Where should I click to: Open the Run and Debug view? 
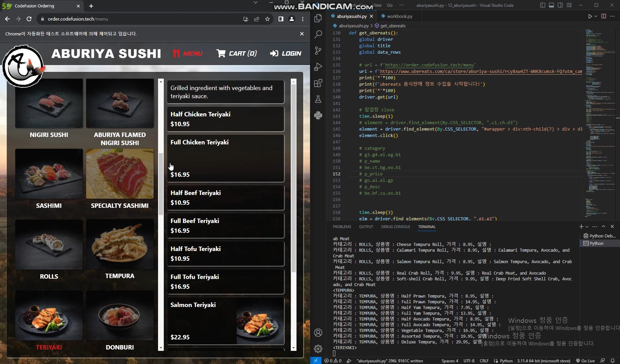pos(318,67)
